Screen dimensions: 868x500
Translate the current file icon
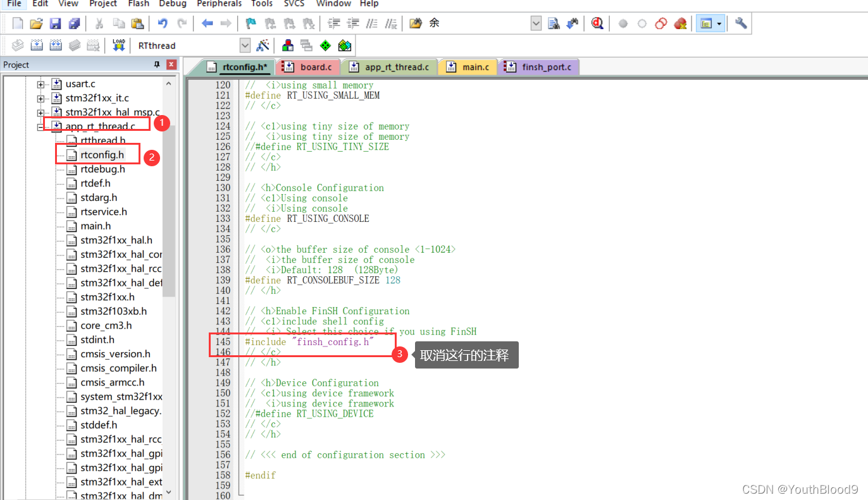click(18, 46)
